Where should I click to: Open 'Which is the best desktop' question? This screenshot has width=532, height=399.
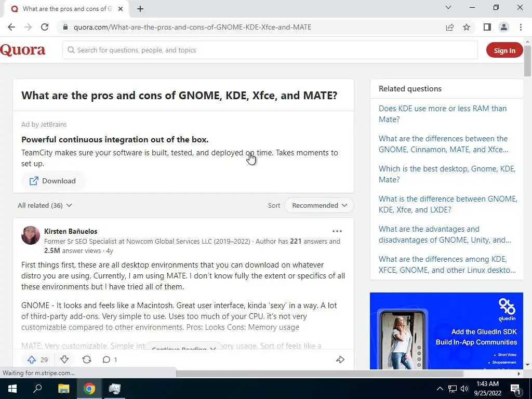447,174
